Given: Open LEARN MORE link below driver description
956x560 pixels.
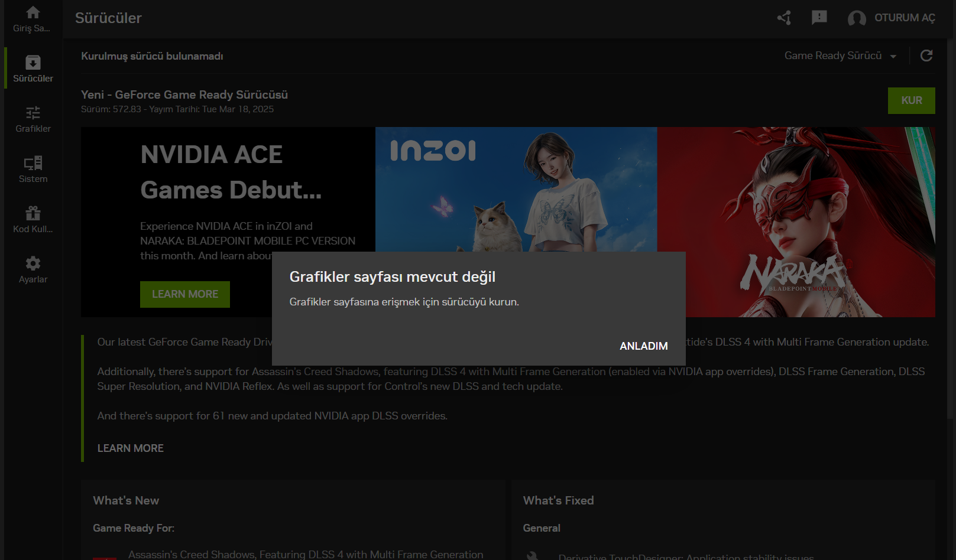Looking at the screenshot, I should [x=131, y=448].
